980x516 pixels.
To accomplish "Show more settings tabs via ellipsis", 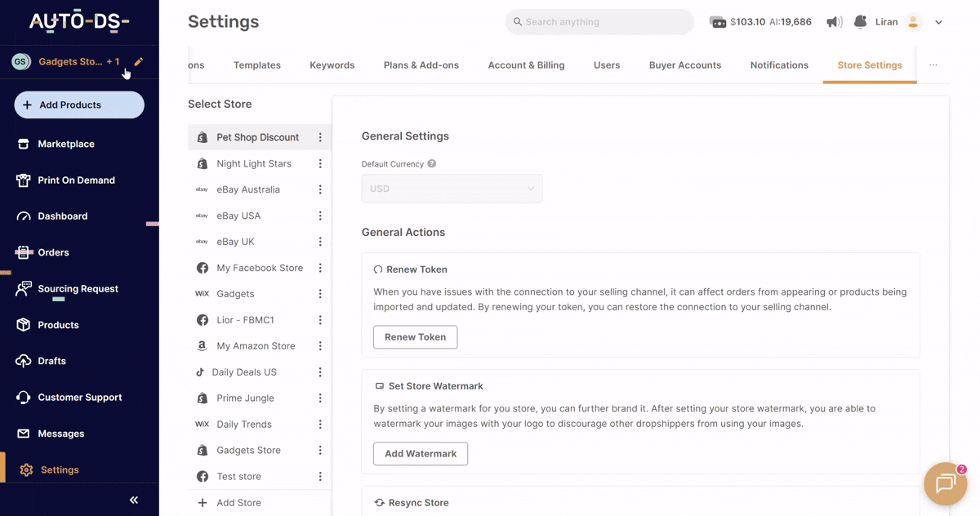I will (x=933, y=65).
